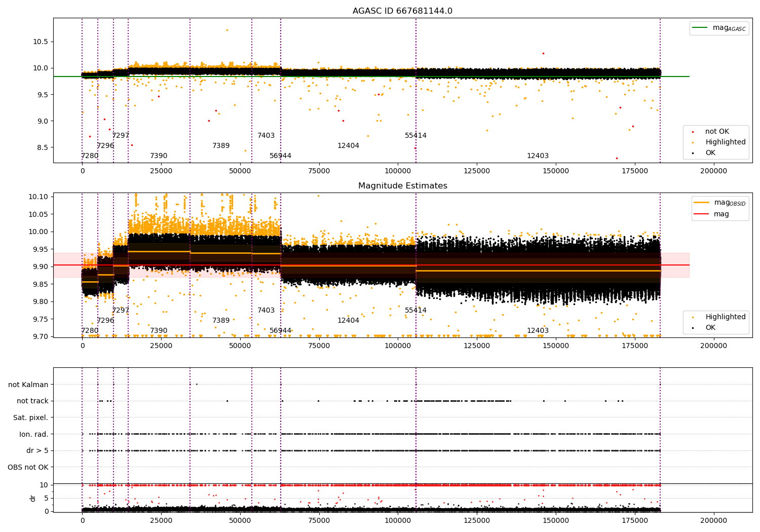Click obsid label 7390 in the top plot
The height and width of the screenshot is (532, 760).
(159, 156)
